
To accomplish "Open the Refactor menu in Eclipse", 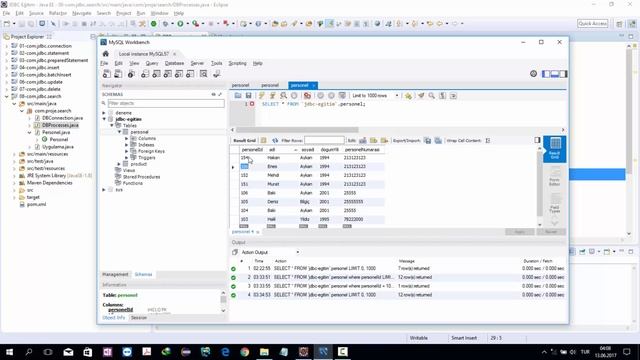I will click(58, 13).
